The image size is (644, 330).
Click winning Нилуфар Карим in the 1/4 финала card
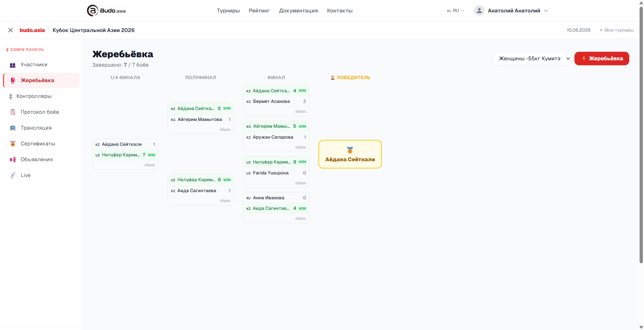125,155
